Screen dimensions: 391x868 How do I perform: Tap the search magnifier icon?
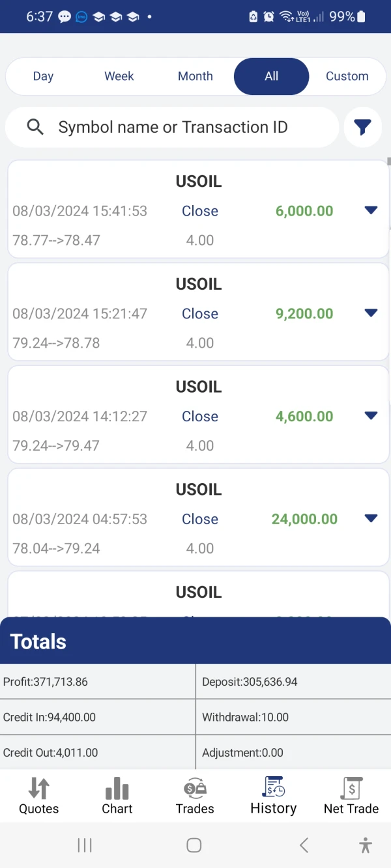(x=35, y=127)
